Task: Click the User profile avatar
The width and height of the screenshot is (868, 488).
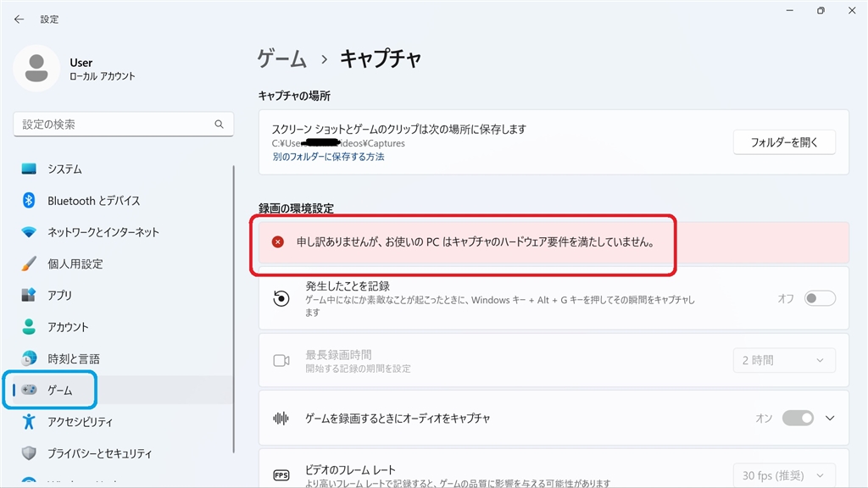Action: click(36, 69)
